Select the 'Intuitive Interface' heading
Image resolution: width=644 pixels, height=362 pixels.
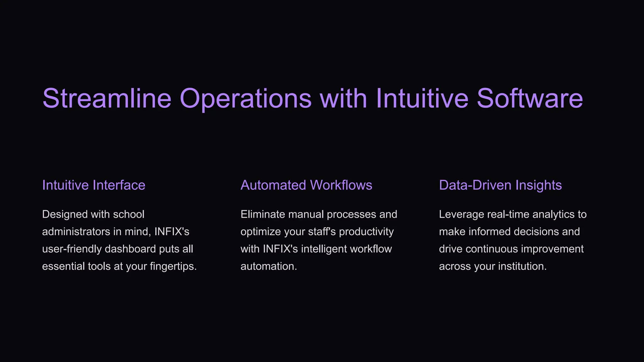(94, 185)
